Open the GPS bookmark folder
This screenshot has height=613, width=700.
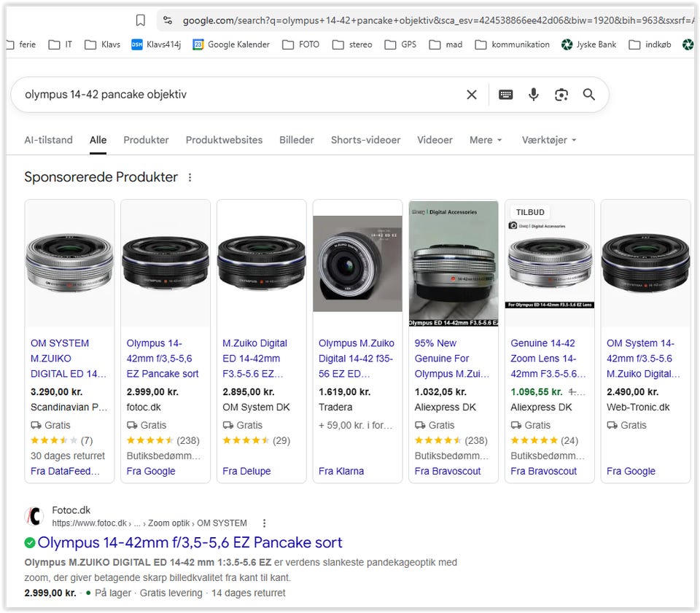click(400, 44)
